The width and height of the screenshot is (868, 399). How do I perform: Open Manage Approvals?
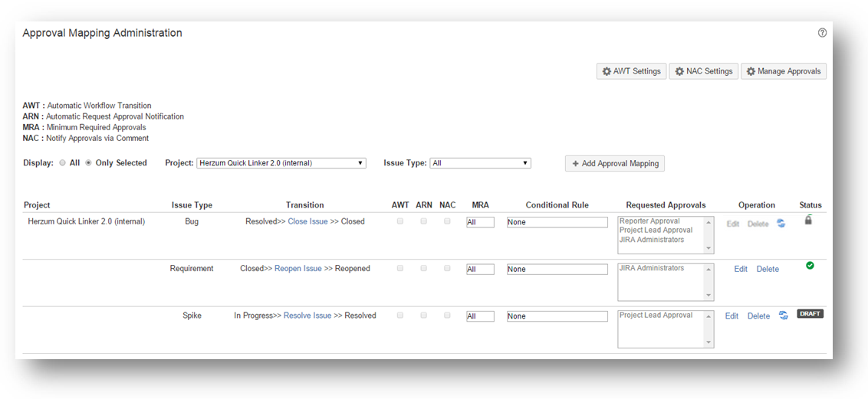coord(783,71)
